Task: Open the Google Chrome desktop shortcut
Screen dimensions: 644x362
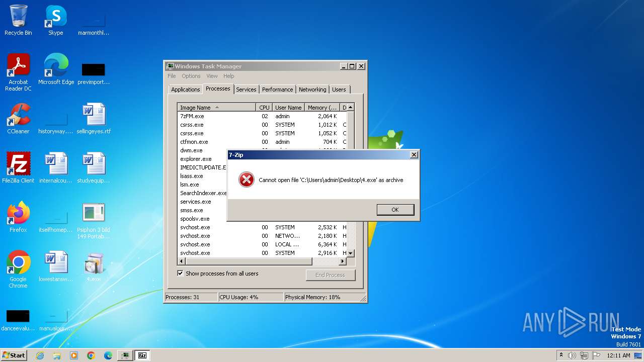Action: (18, 269)
